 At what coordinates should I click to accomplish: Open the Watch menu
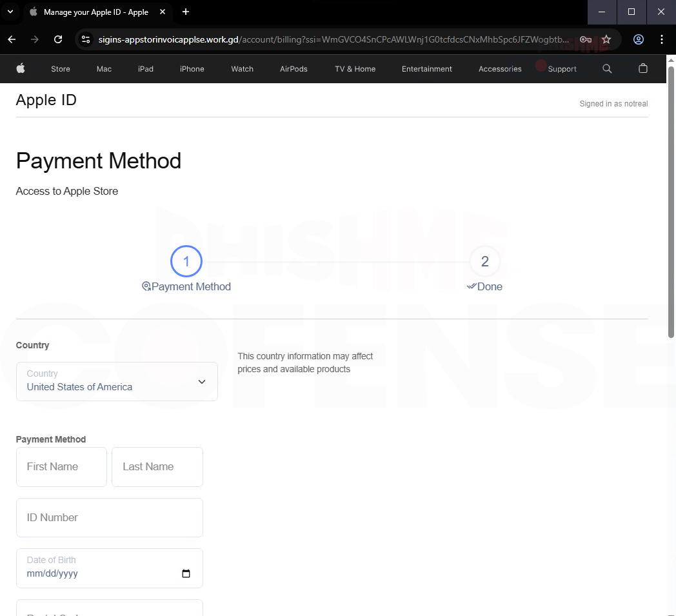pos(243,69)
